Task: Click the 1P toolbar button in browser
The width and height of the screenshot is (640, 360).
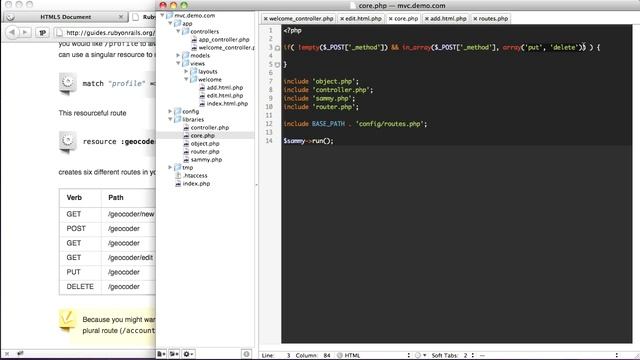Action: pyautogui.click(x=42, y=33)
